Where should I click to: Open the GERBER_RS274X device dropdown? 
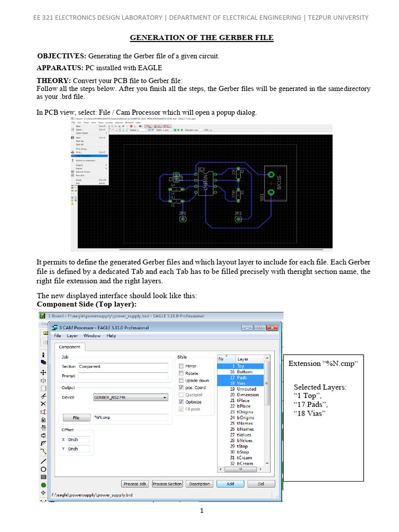click(130, 397)
